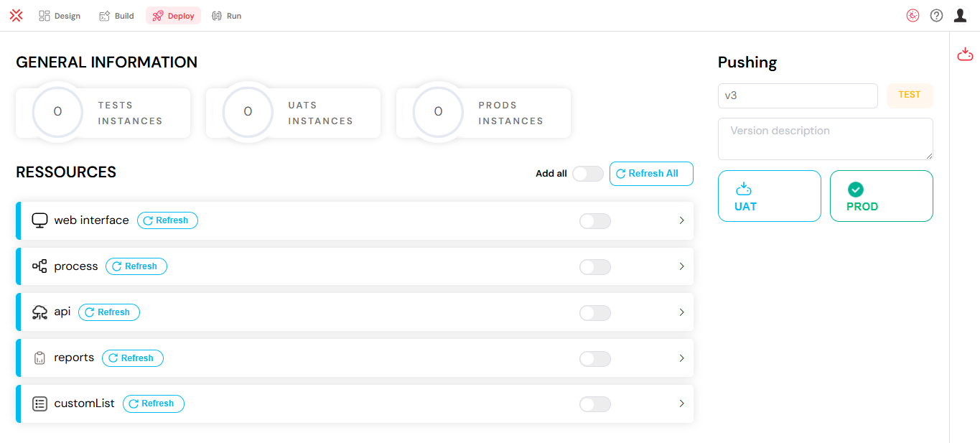Click Refresh next to reports

(x=133, y=358)
